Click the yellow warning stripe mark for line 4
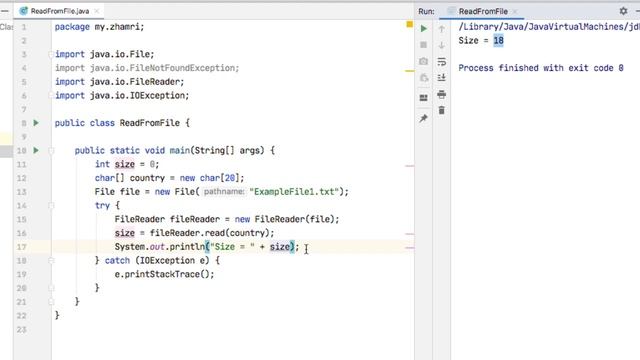This screenshot has height=360, width=640. click(410, 71)
